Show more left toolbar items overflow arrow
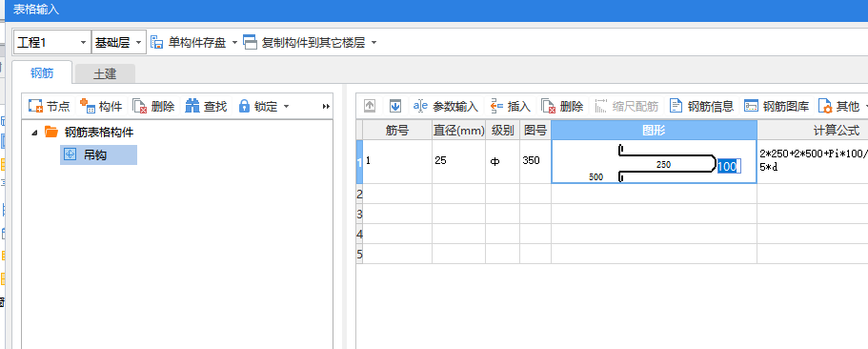Viewport: 868px width, 349px height. tap(326, 107)
